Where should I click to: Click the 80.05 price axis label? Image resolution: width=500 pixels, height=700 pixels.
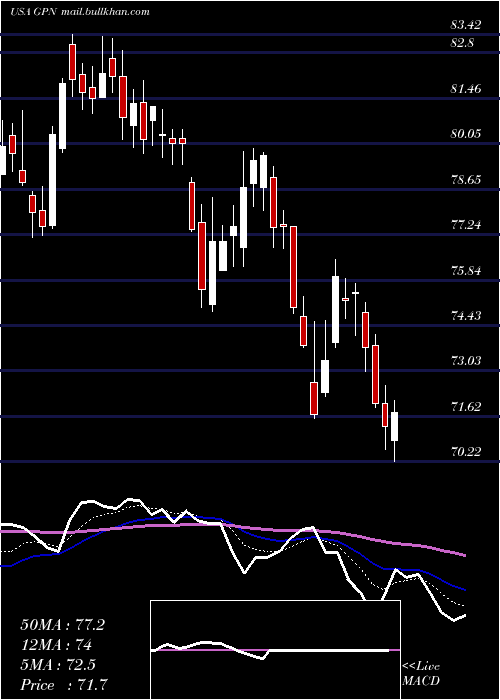(x=466, y=133)
